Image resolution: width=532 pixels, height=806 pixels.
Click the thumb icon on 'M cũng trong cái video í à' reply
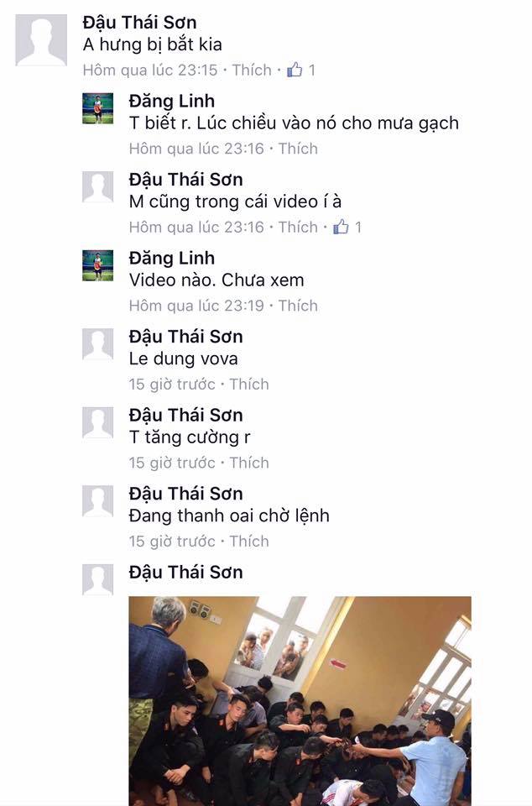[x=341, y=226]
